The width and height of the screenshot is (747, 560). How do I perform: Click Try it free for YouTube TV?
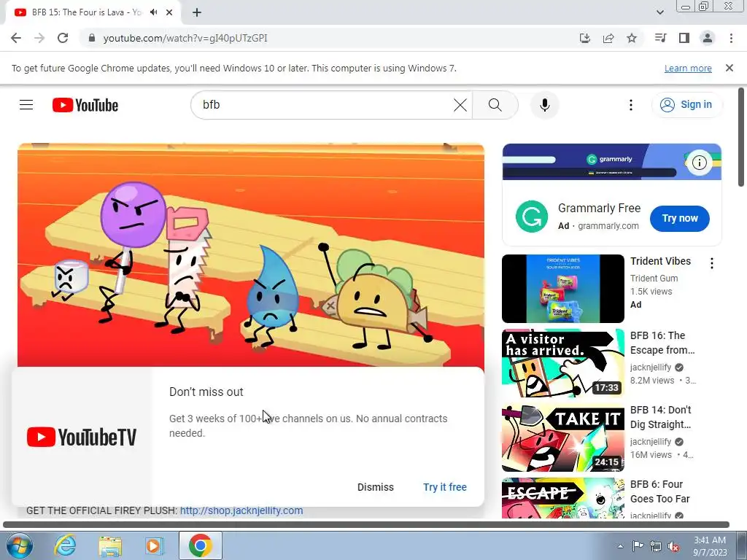445,487
